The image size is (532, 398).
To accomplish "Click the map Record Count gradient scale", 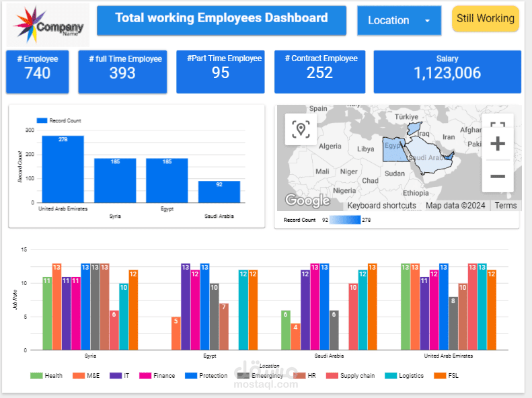I will 345,220.
